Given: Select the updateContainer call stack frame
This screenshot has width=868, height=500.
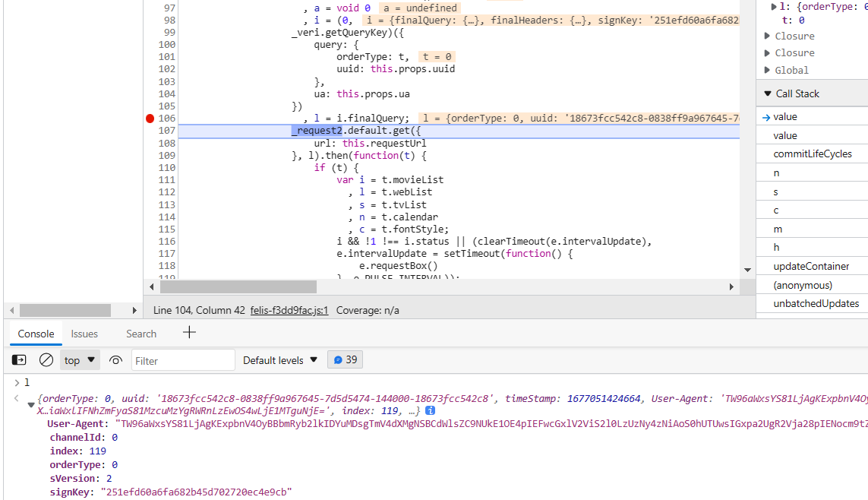Looking at the screenshot, I should pos(812,266).
